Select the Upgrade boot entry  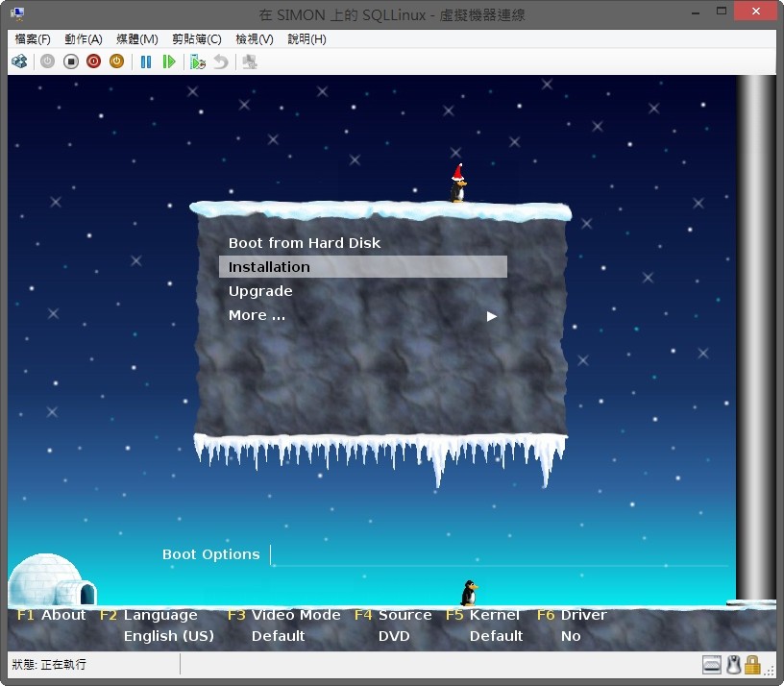[260, 291]
